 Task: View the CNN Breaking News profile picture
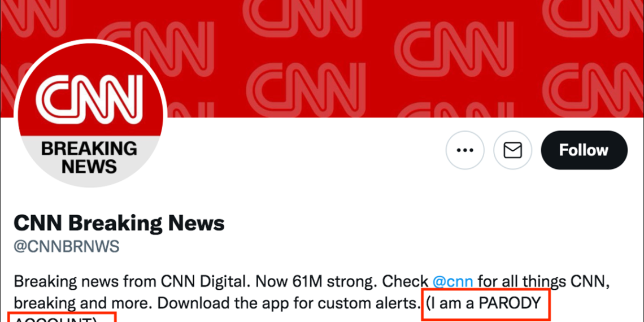coord(90,113)
